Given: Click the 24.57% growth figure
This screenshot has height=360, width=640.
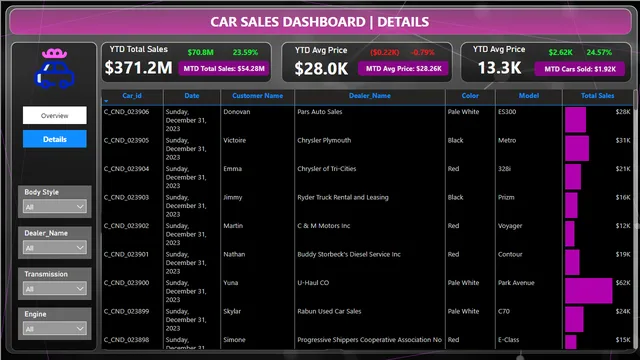Looking at the screenshot, I should click(599, 52).
